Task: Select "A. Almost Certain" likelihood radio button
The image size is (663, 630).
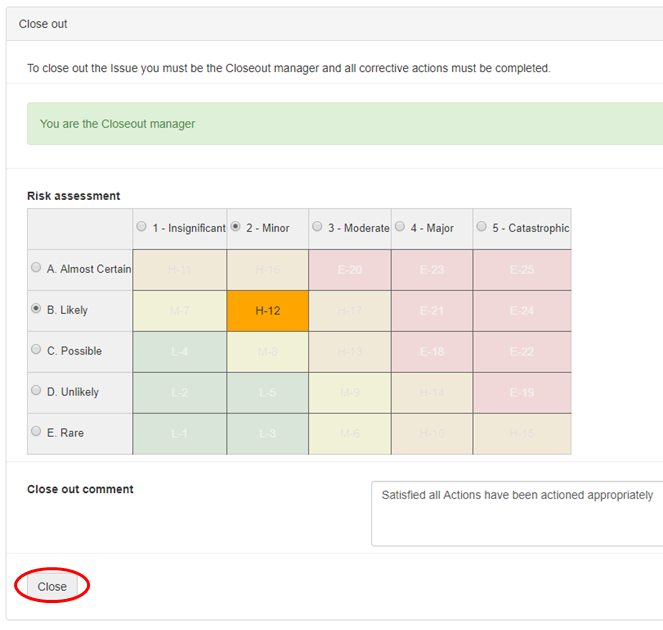Action: pyautogui.click(x=37, y=268)
